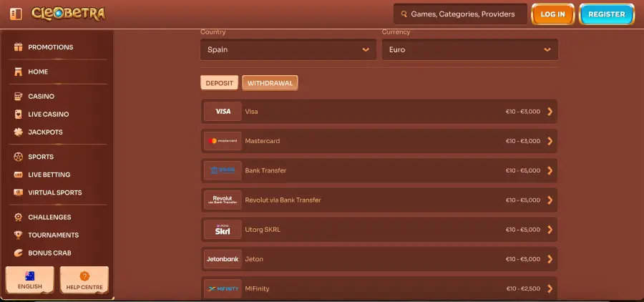Click the Home icon in sidebar
644x302 pixels.
tap(18, 72)
